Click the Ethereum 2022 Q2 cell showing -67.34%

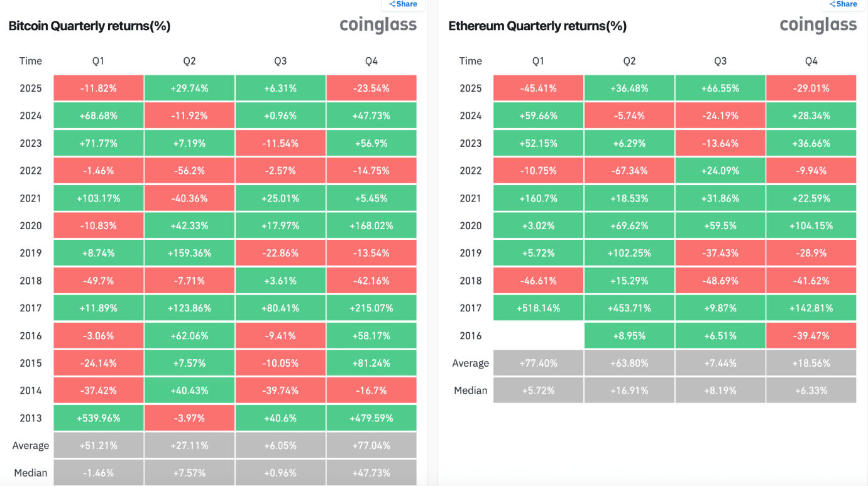tap(629, 171)
